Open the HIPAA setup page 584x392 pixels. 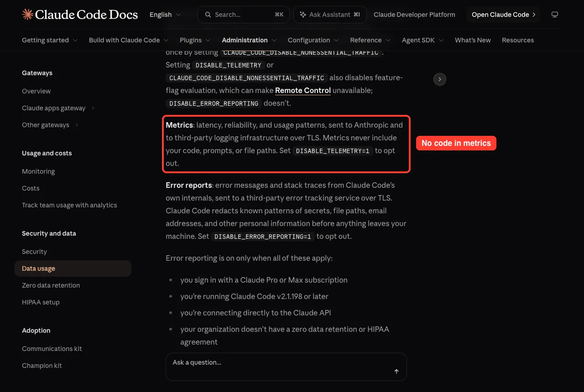73,302
